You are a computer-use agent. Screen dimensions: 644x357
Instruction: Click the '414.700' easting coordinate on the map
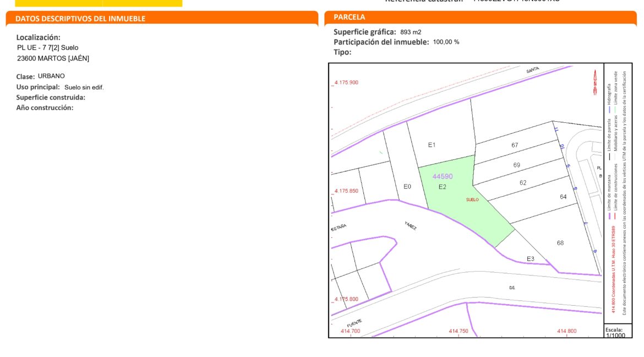coord(350,331)
